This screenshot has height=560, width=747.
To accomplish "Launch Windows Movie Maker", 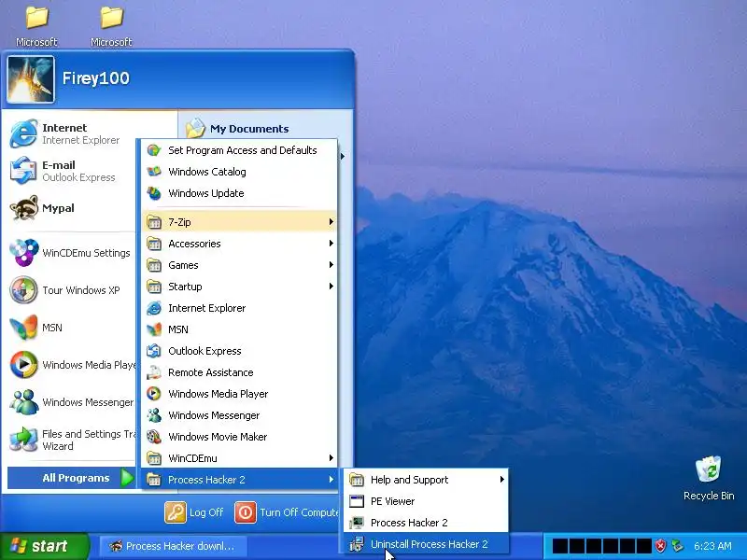I will [239, 437].
